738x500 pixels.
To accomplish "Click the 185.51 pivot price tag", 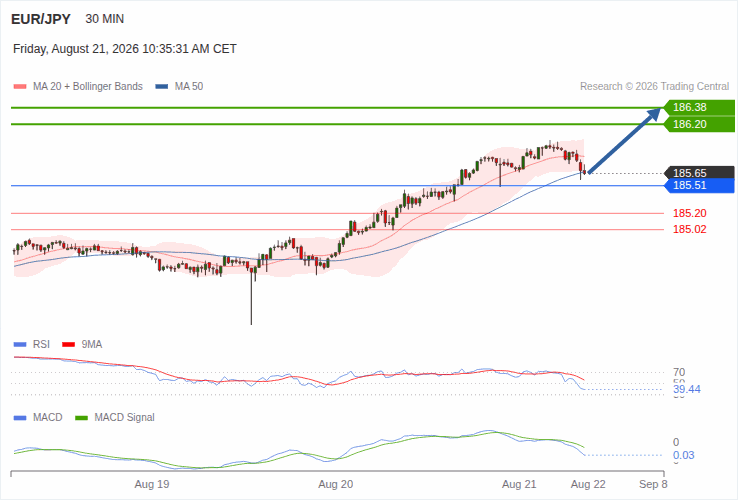I will [x=699, y=185].
